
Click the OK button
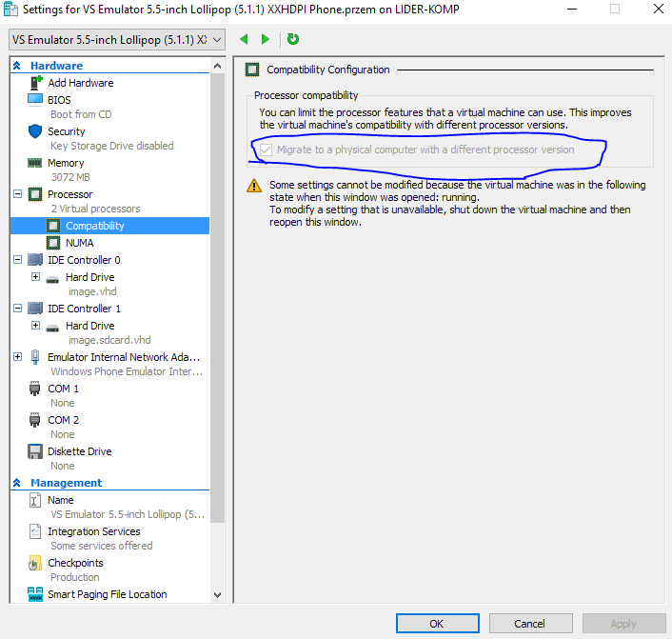point(437,623)
